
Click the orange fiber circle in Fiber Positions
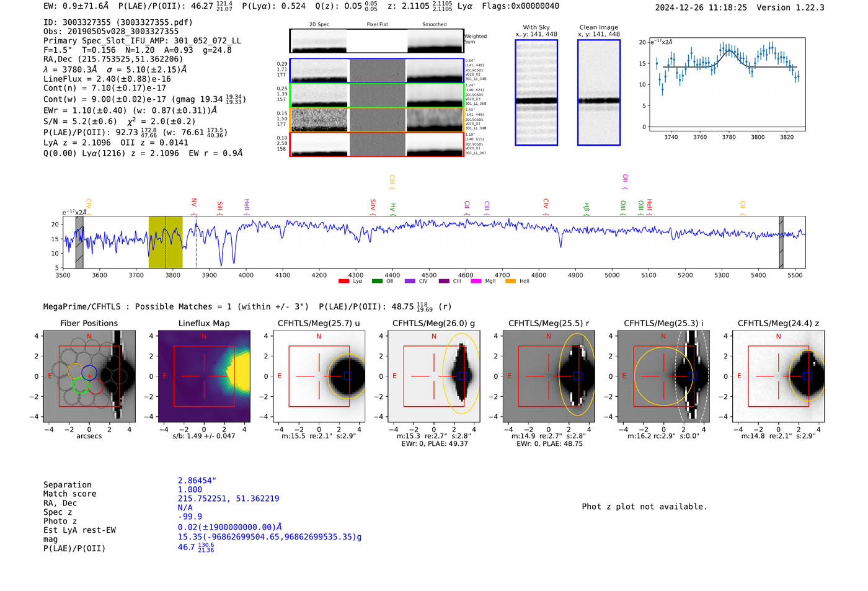[75, 371]
